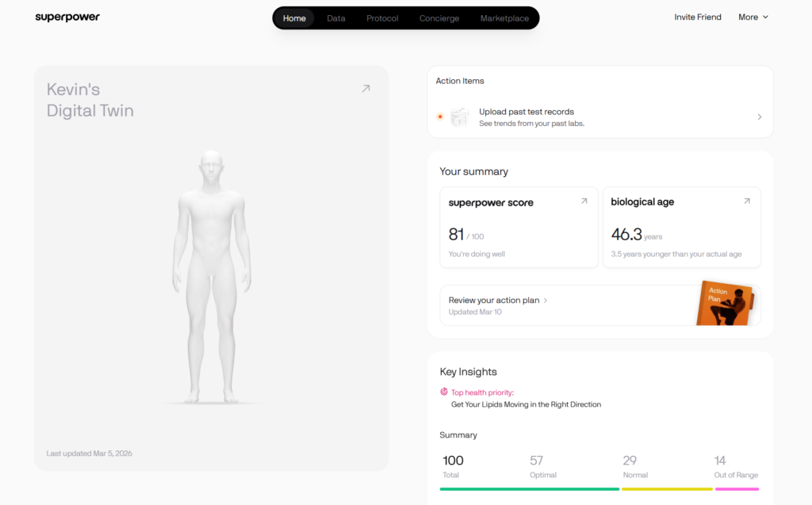The width and height of the screenshot is (812, 505).
Task: Open the Protocol tab
Action: (382, 18)
